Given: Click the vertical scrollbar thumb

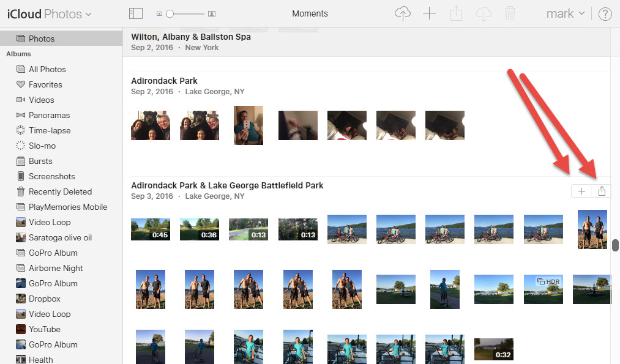Looking at the screenshot, I should 615,245.
